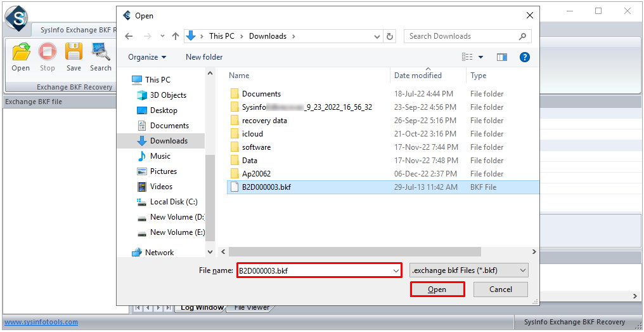Click the view layout icon

point(467,57)
